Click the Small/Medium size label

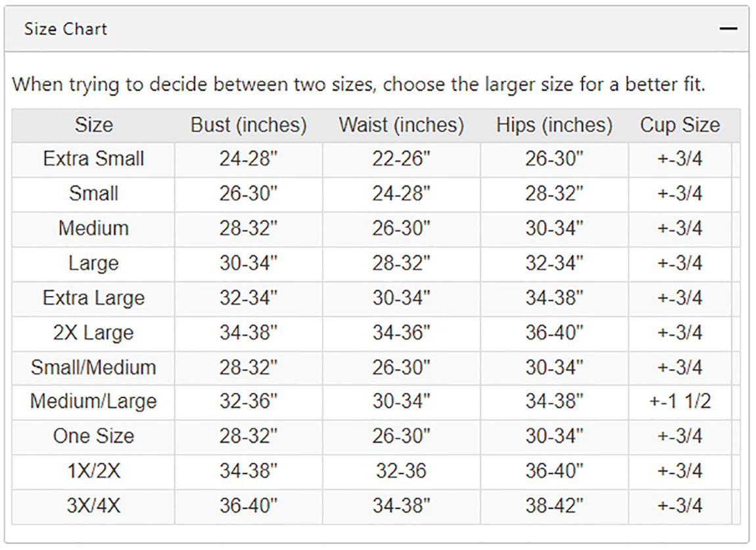tap(93, 368)
